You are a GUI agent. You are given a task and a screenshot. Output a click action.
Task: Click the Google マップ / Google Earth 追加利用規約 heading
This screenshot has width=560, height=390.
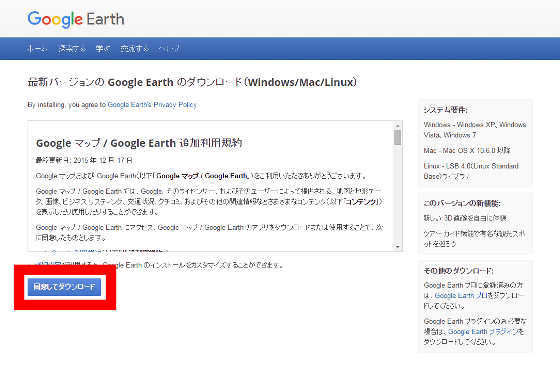point(139,143)
